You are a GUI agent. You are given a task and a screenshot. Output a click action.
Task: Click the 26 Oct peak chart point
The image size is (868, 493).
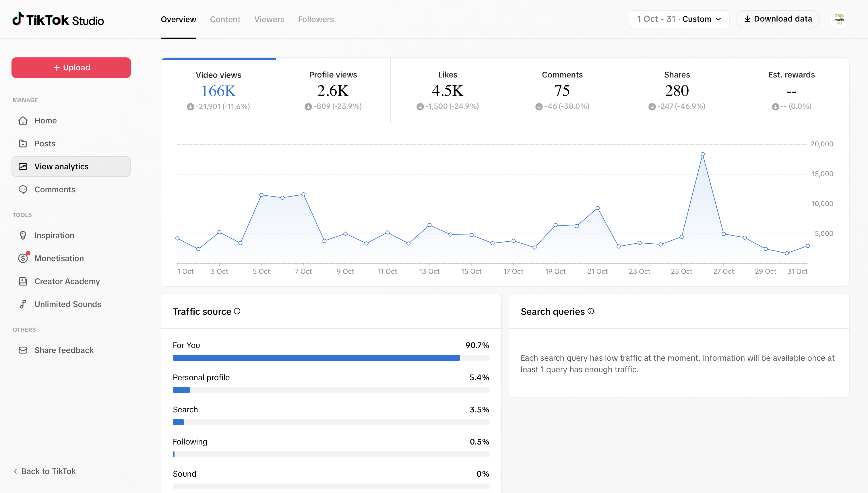point(702,154)
